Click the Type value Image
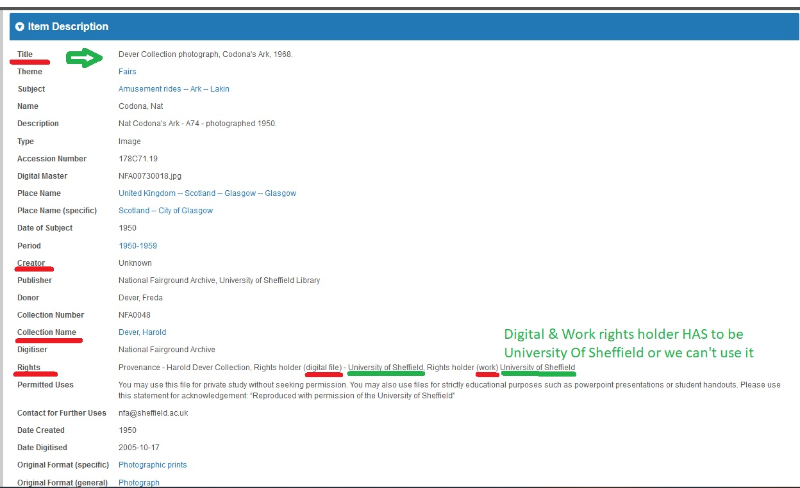Screen dimensions: 800x488 (130, 141)
